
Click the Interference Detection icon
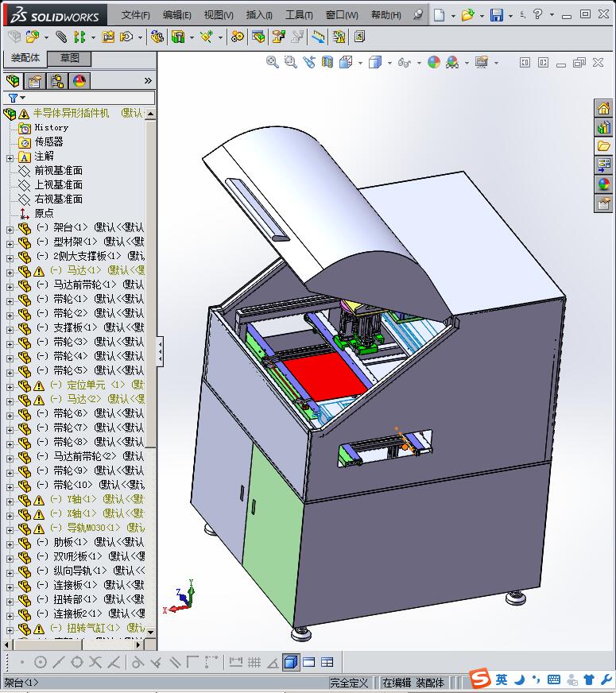click(x=339, y=37)
